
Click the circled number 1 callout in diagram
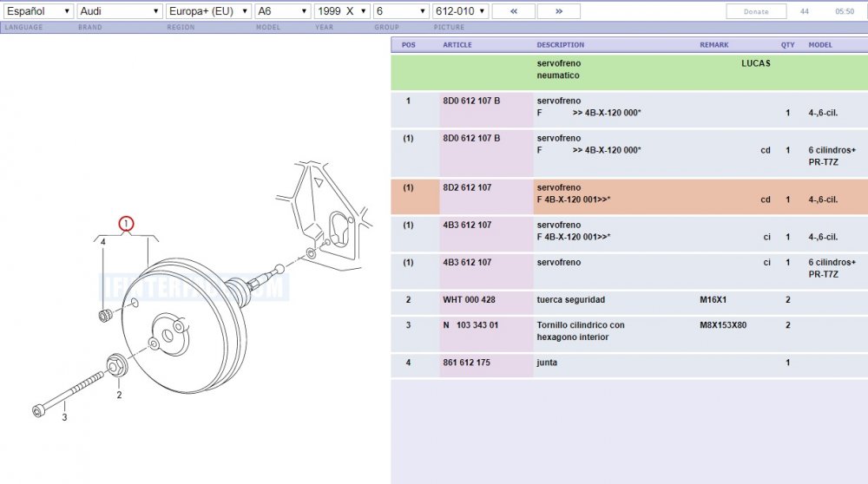coord(127,224)
